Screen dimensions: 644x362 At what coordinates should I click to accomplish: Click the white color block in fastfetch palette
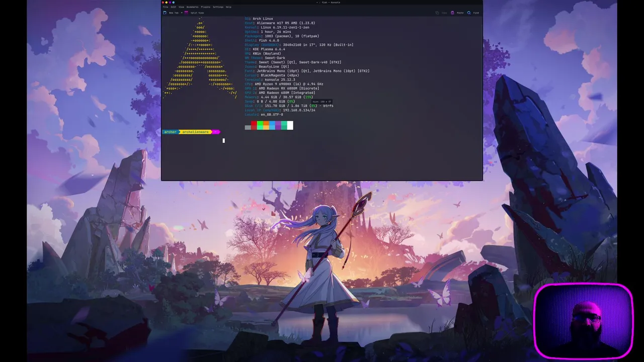[x=290, y=125]
